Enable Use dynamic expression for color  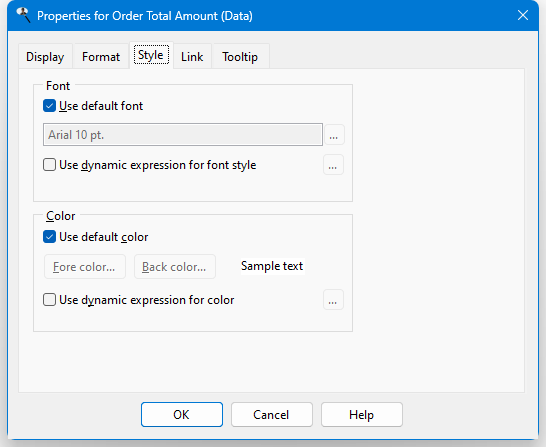49,299
